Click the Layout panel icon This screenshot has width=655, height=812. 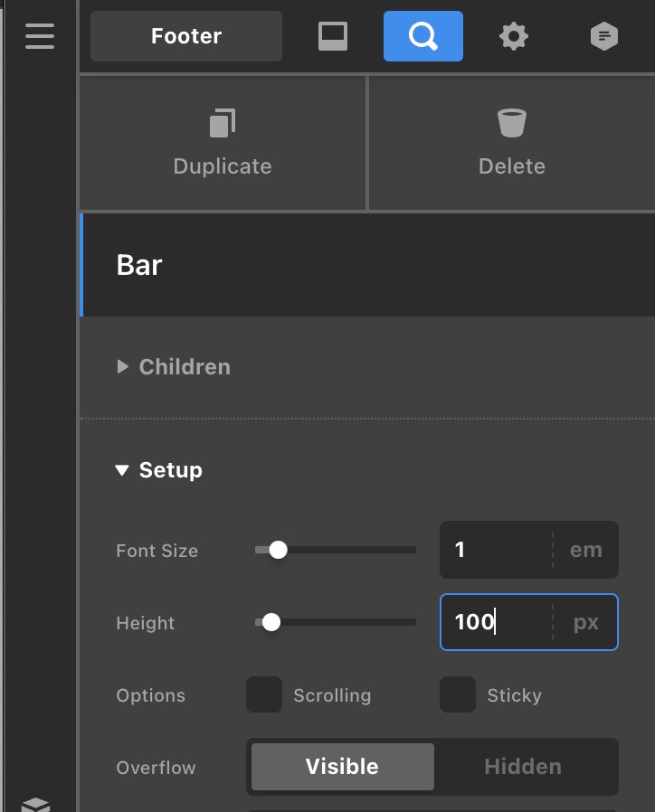[333, 36]
